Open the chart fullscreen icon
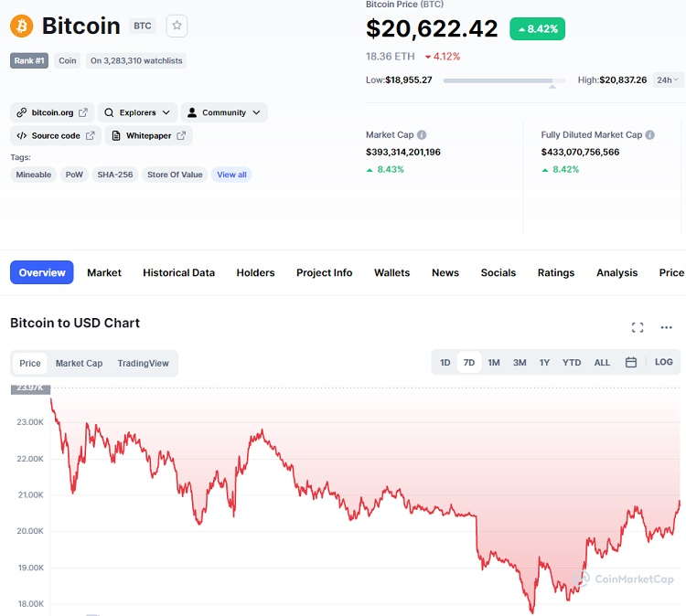 638,327
